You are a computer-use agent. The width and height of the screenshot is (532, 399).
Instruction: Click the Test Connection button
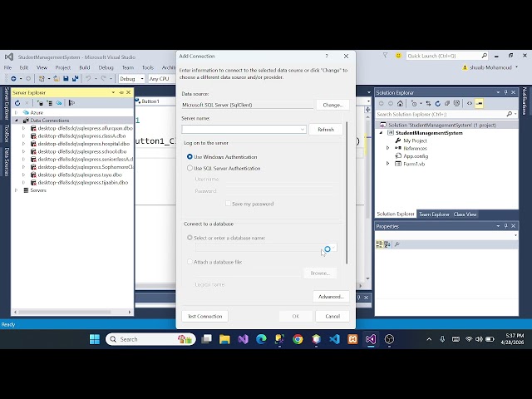[x=205, y=316]
